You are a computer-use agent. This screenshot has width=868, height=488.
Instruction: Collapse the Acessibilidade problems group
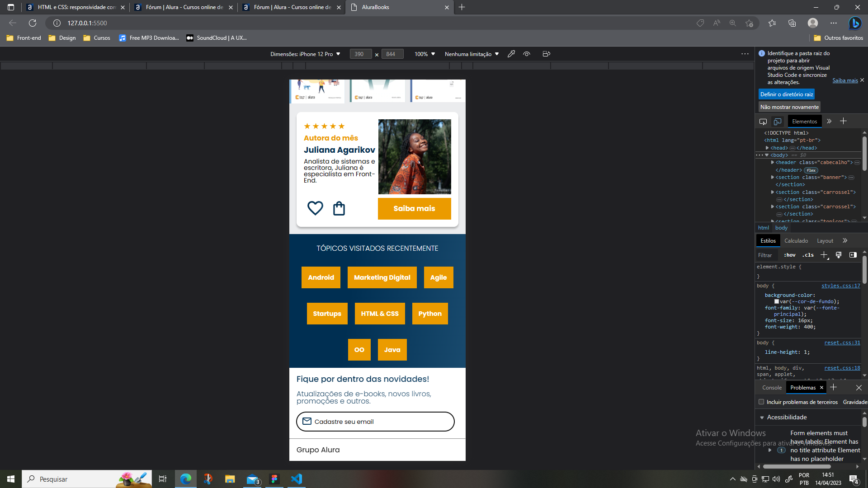coord(762,418)
